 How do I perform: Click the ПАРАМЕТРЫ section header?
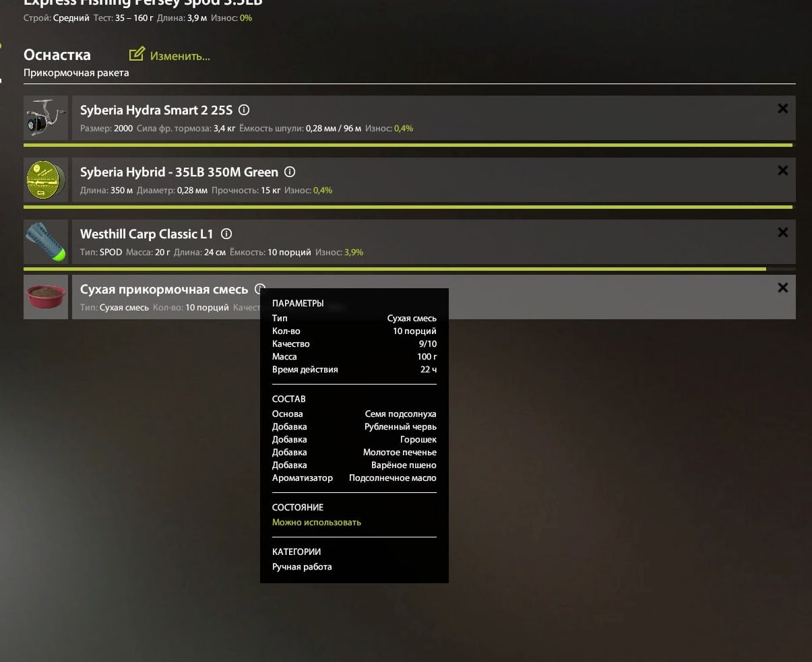point(298,303)
